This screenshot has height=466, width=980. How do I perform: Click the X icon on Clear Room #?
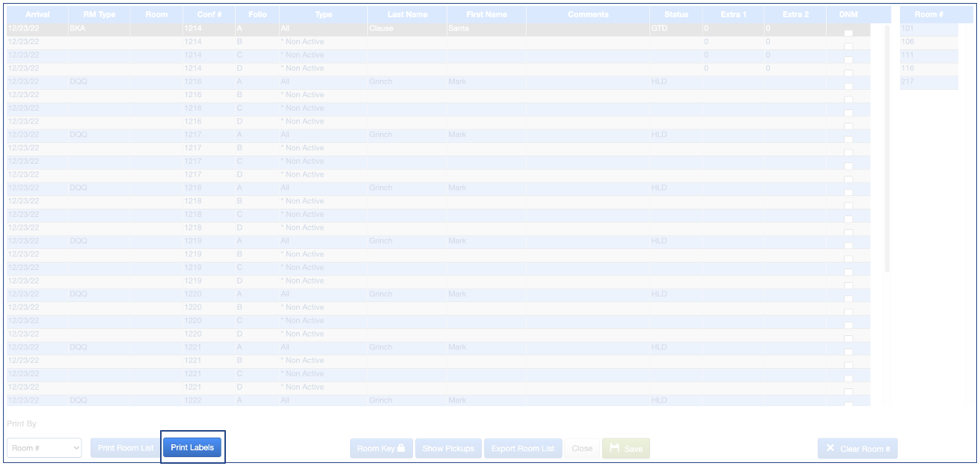[830, 448]
